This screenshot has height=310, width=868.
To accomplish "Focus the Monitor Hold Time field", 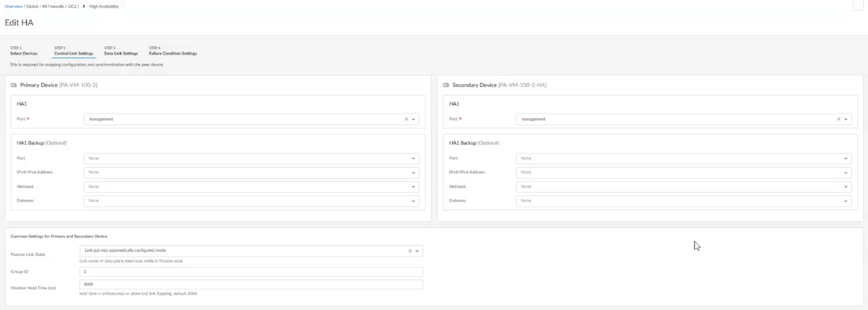I will (251, 285).
